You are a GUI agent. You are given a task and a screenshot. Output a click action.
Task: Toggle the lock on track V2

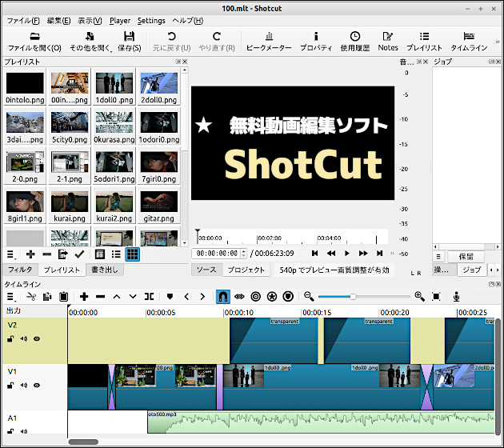[x=11, y=339]
